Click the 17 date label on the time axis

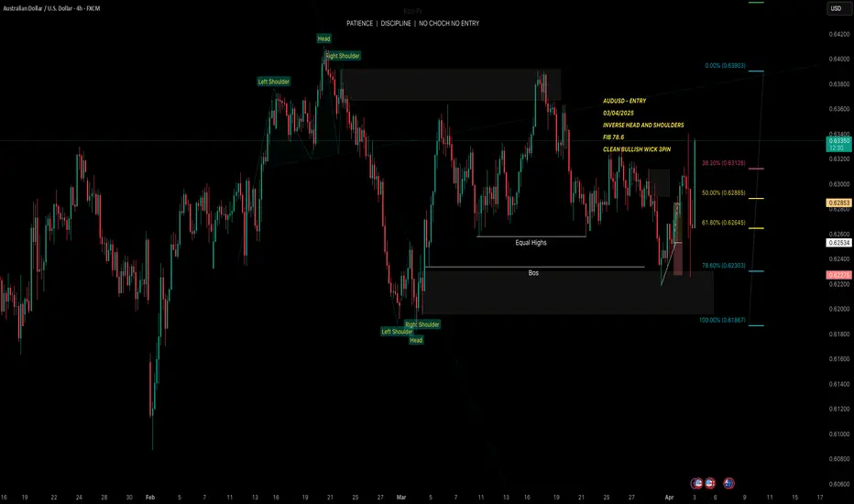pos(820,497)
